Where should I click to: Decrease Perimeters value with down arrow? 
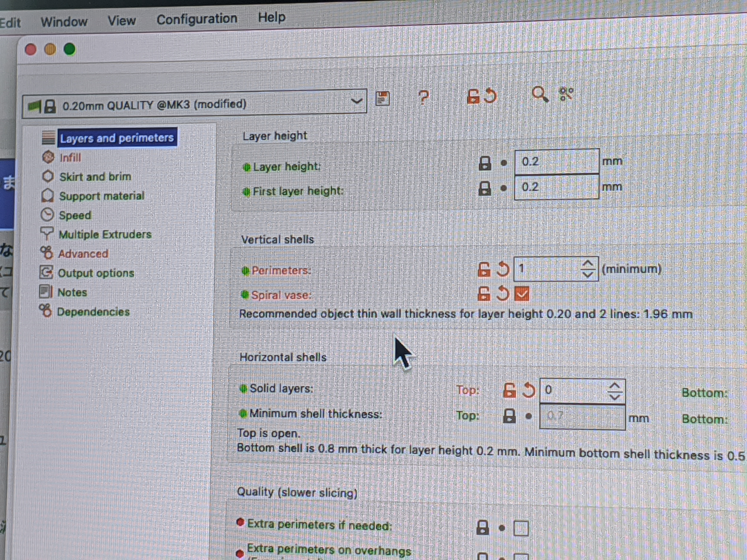(x=588, y=274)
